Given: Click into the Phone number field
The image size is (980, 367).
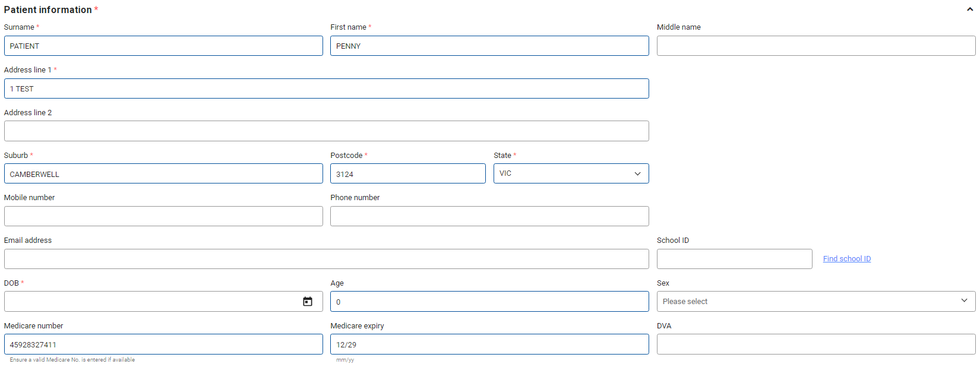Looking at the screenshot, I should pyautogui.click(x=489, y=216).
